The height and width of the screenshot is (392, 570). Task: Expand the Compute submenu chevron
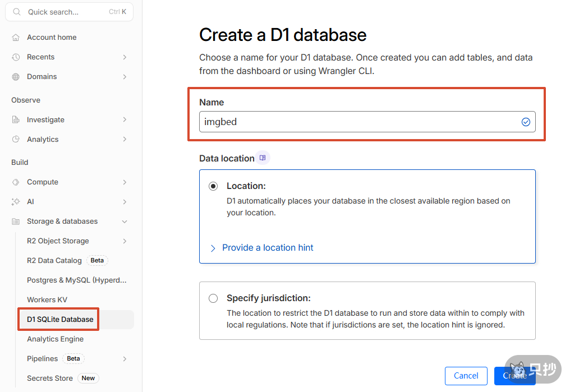(x=125, y=182)
